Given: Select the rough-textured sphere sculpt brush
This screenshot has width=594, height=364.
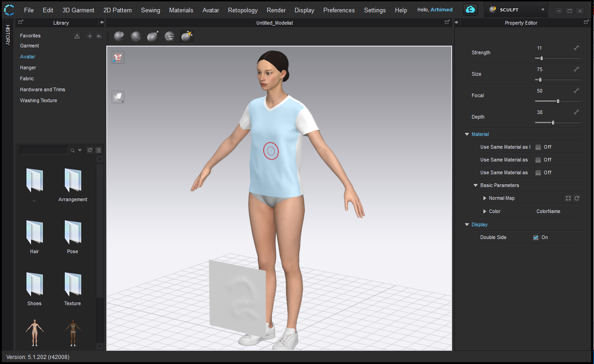Looking at the screenshot, I should click(135, 36).
